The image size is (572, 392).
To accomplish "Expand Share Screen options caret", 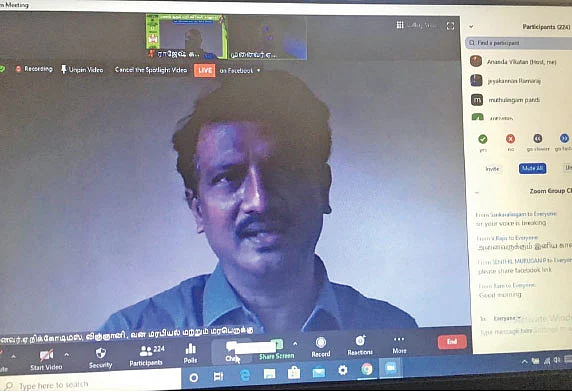I will click(295, 344).
